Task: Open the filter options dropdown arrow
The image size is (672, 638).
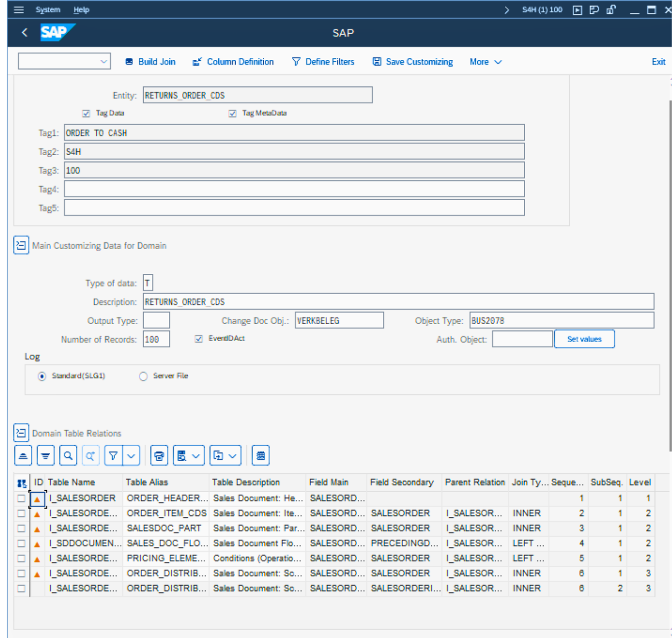Action: 132,456
